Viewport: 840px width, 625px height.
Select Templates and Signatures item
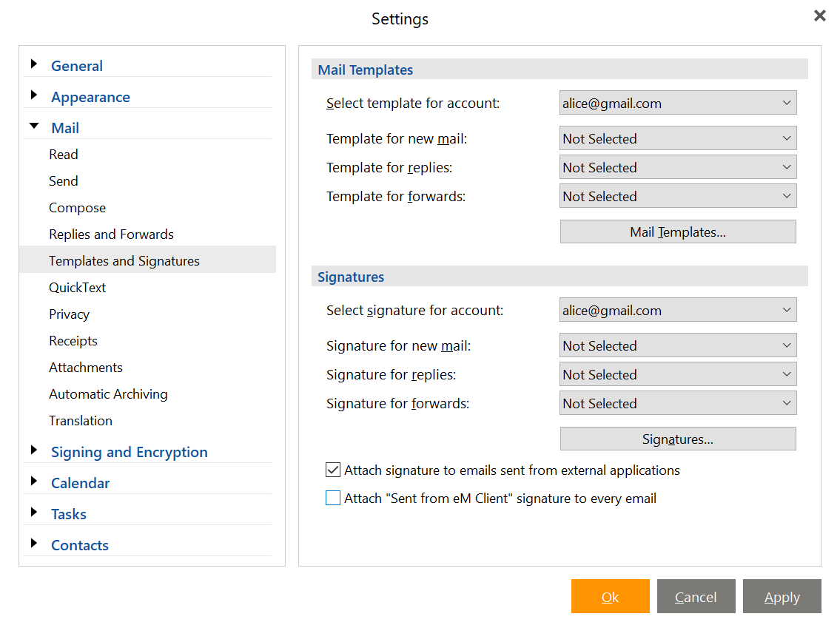[147, 260]
